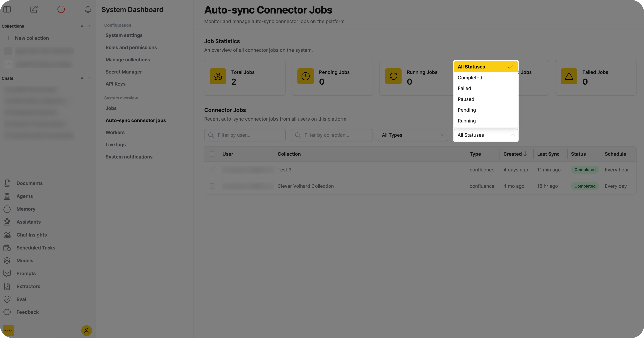Click the Pending Jobs clock icon

pos(305,76)
